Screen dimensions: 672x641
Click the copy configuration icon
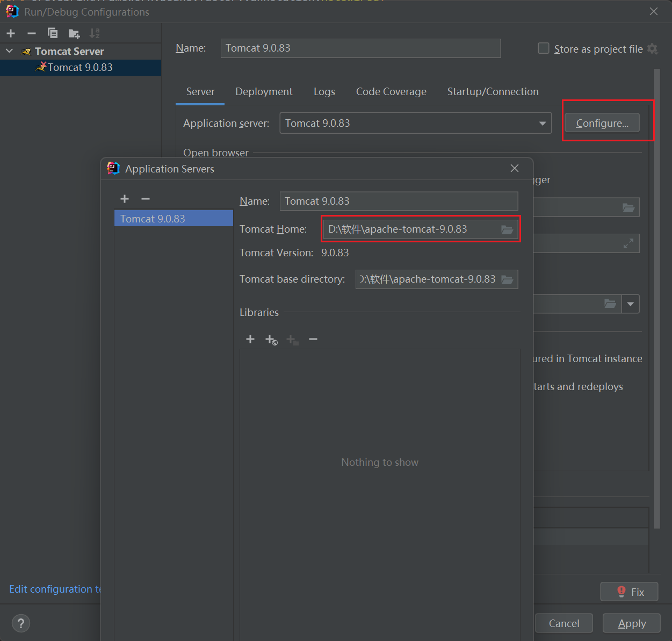[53, 33]
